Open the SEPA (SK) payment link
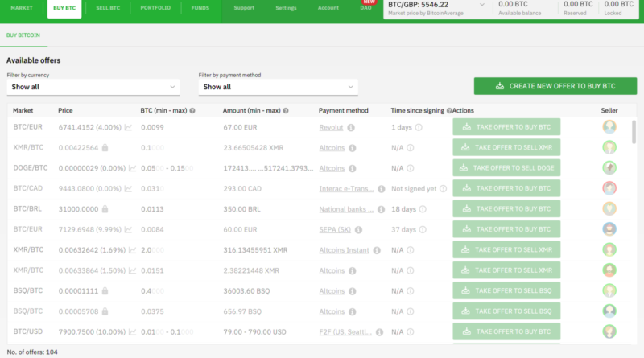This screenshot has width=644, height=358. [x=335, y=230]
